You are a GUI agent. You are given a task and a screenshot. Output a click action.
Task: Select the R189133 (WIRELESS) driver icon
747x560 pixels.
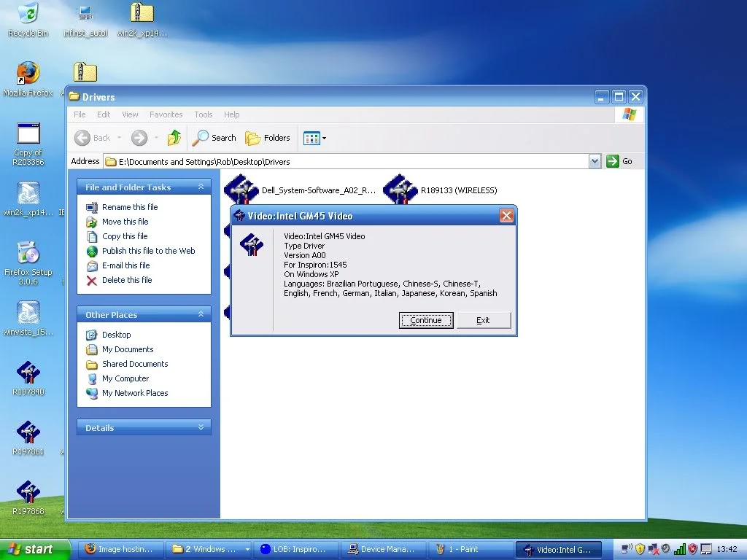point(400,189)
